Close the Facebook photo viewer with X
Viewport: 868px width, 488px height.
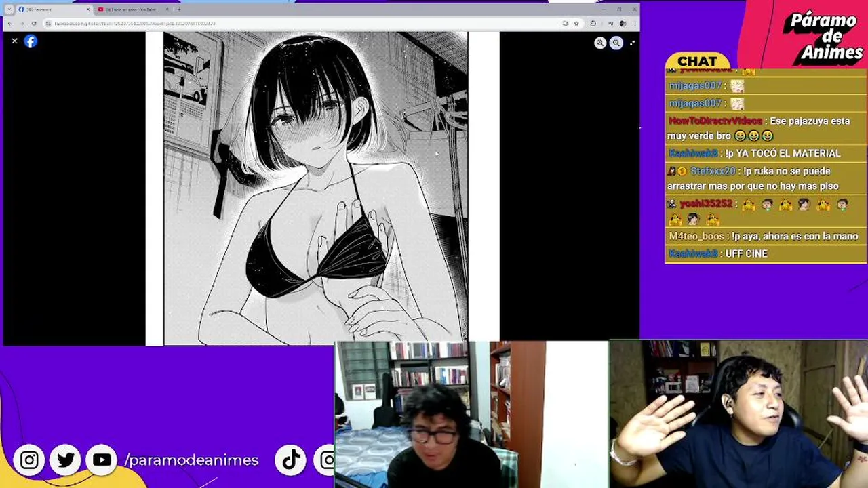coord(14,41)
